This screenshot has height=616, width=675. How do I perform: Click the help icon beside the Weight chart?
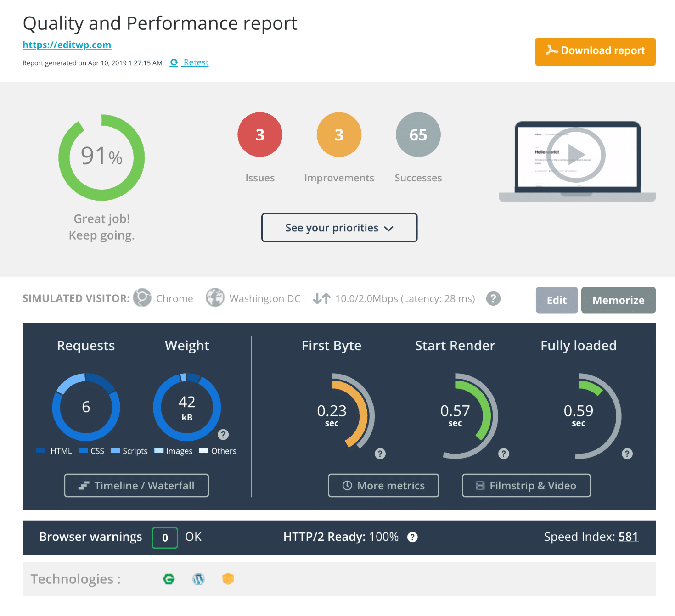[223, 434]
